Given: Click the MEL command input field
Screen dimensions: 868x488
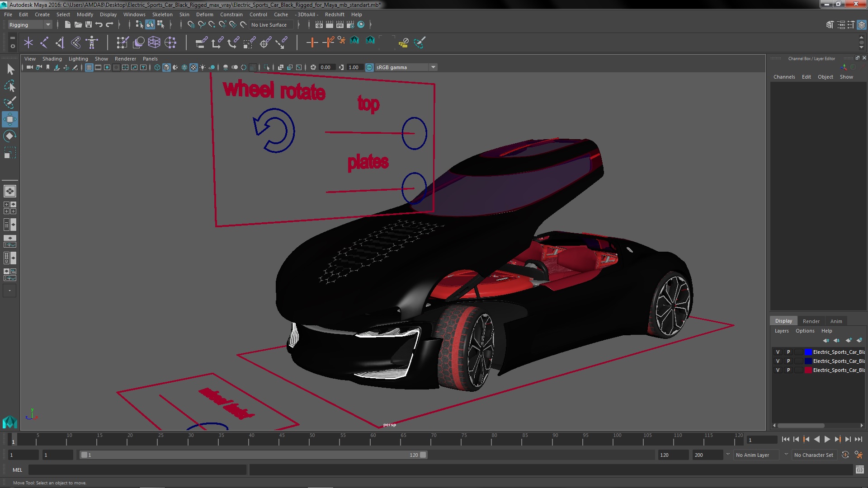Looking at the screenshot, I should tap(137, 470).
